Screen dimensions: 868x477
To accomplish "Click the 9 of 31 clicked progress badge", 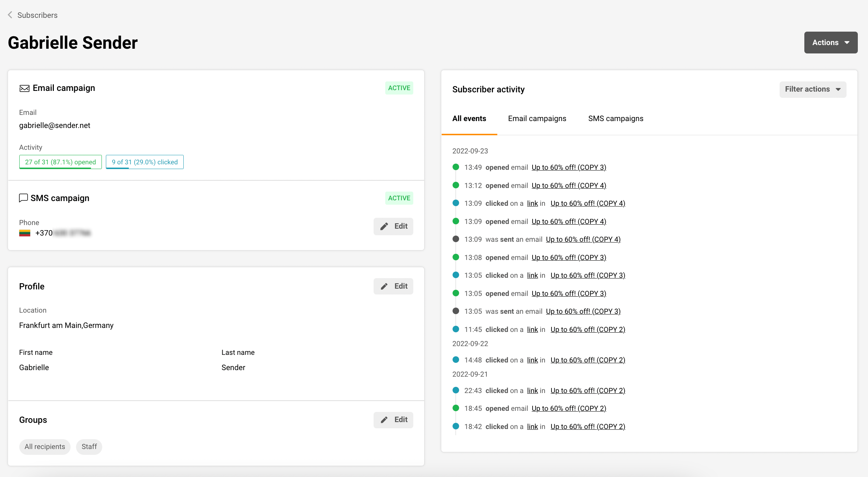I will [144, 162].
